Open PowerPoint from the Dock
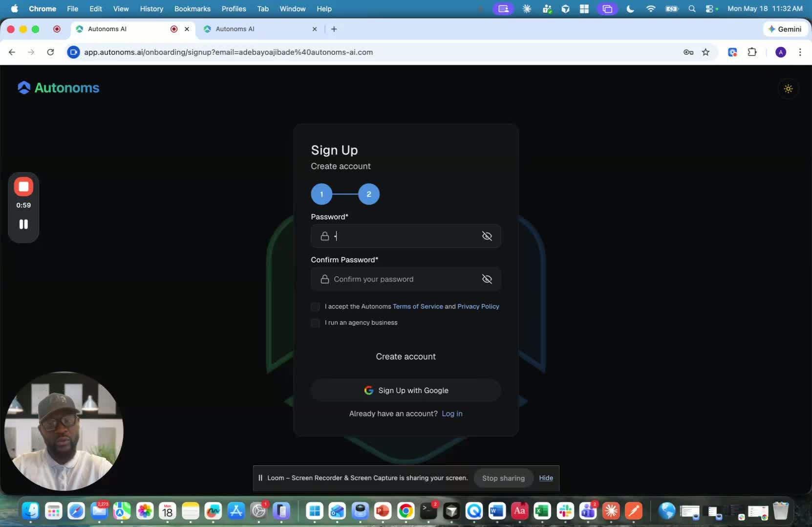Viewport: 812px width, 527px height. click(x=383, y=511)
